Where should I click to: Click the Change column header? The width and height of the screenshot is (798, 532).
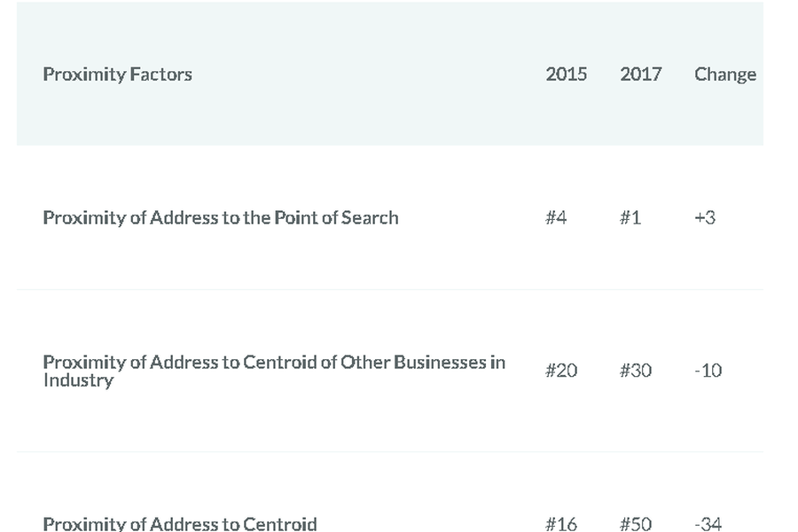pos(725,74)
